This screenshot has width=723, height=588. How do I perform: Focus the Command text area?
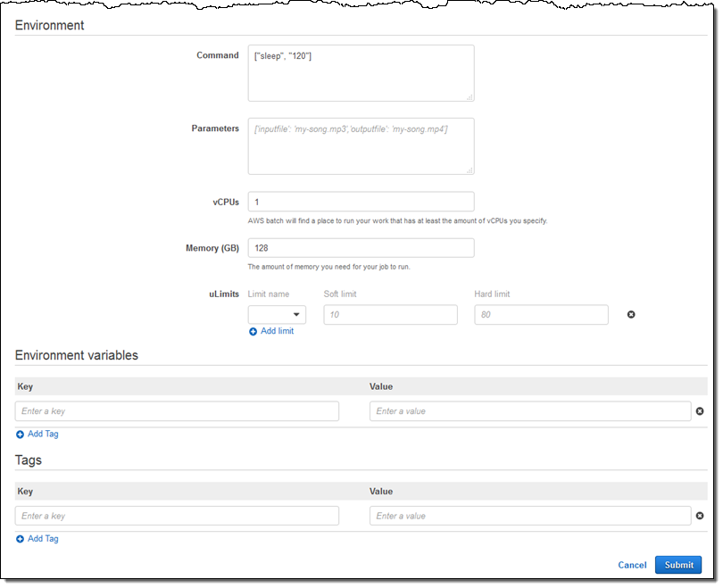point(360,72)
